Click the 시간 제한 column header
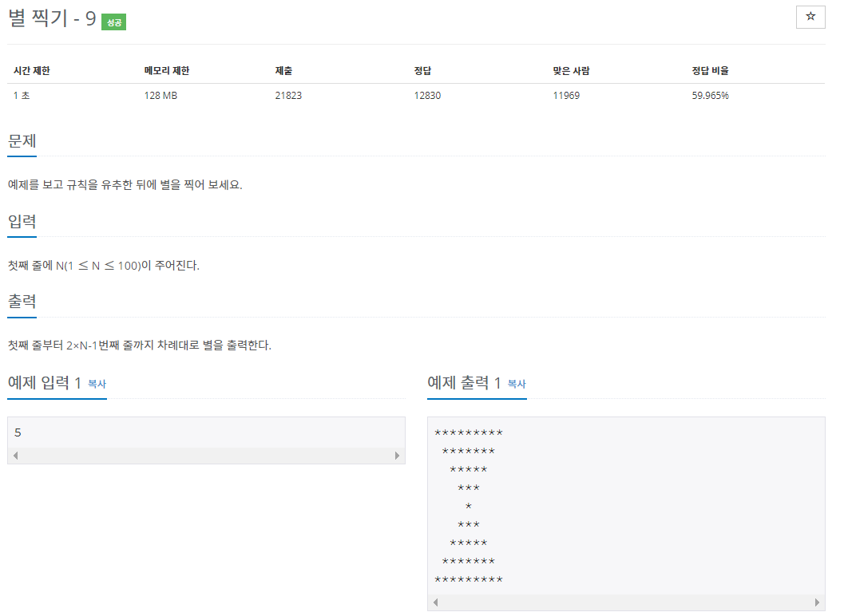This screenshot has height=616, width=844. tap(32, 70)
